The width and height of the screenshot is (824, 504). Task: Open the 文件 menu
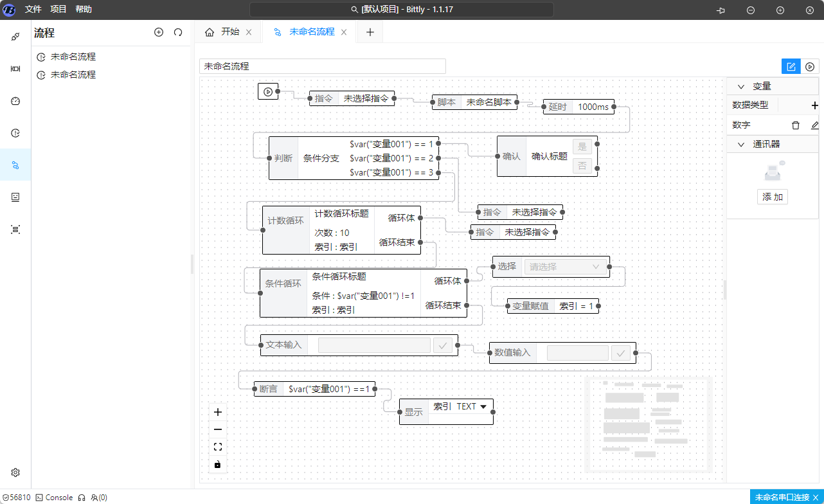(33, 10)
